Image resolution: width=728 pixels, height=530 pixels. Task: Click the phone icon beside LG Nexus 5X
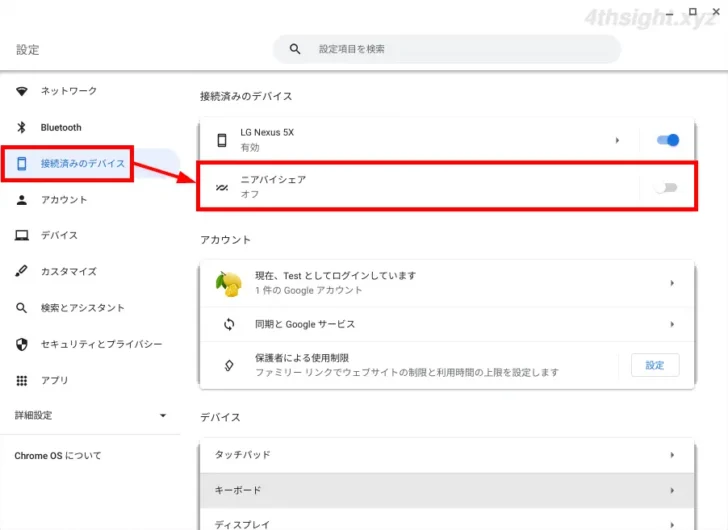222,140
